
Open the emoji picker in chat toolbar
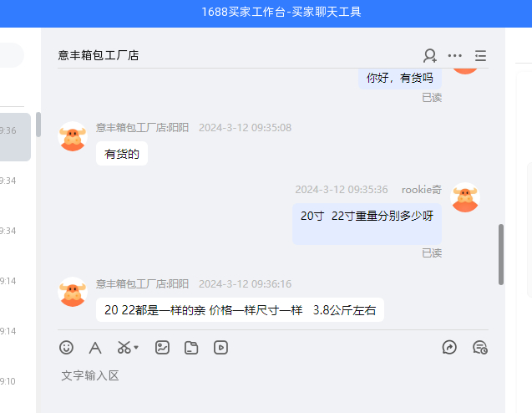click(x=66, y=348)
